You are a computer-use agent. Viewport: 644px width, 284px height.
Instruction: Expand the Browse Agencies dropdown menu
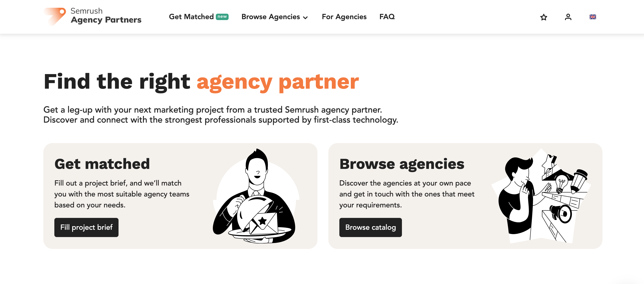click(275, 17)
